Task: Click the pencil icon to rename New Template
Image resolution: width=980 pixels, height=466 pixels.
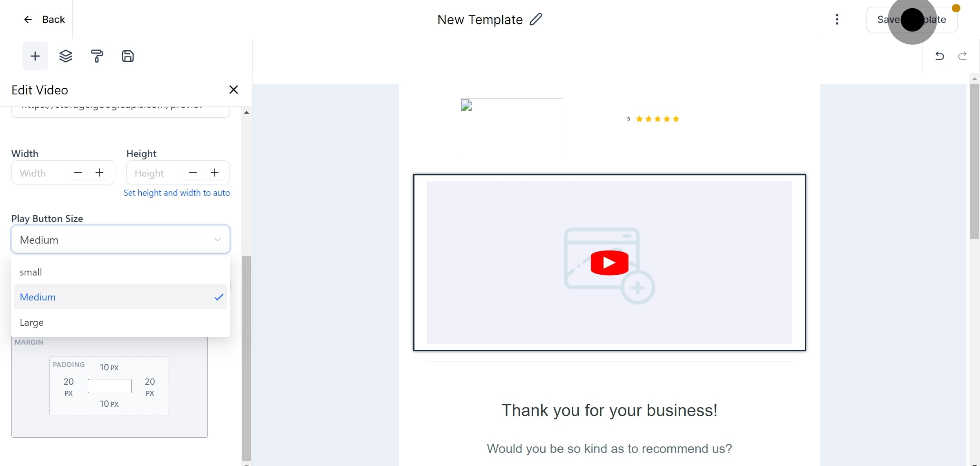Action: coord(536,19)
